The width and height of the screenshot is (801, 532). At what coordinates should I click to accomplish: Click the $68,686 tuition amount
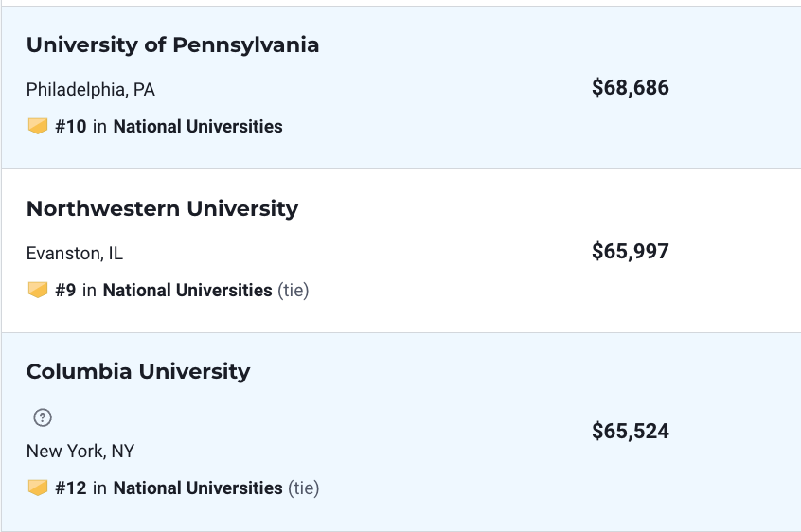pos(631,88)
